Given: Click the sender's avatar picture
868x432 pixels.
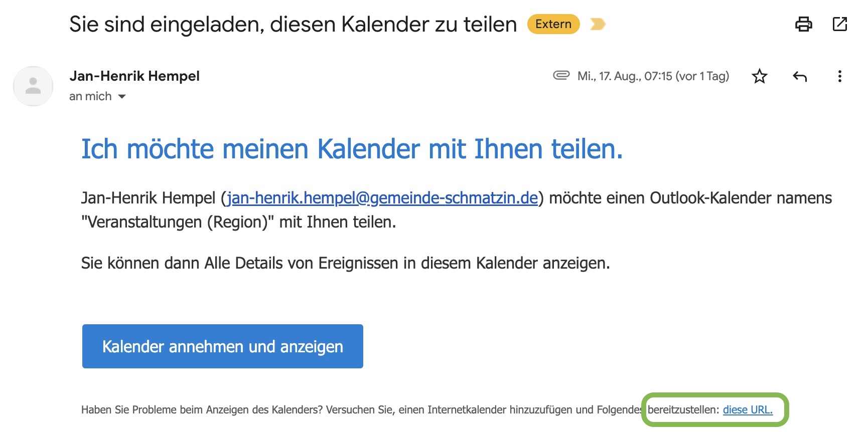Looking at the screenshot, I should click(33, 86).
